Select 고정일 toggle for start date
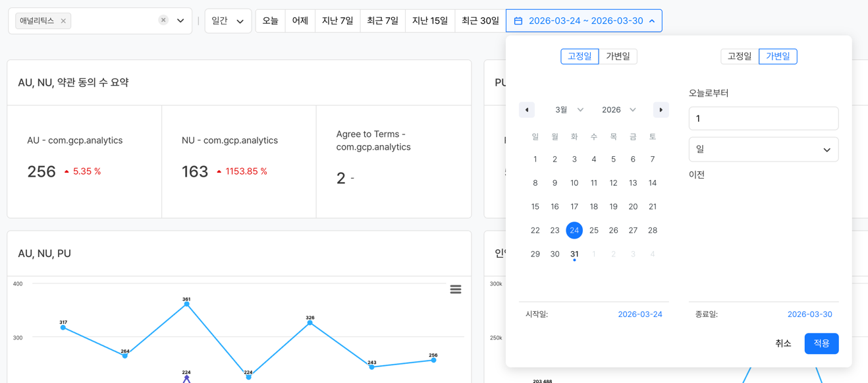Image resolution: width=868 pixels, height=383 pixels. (580, 57)
